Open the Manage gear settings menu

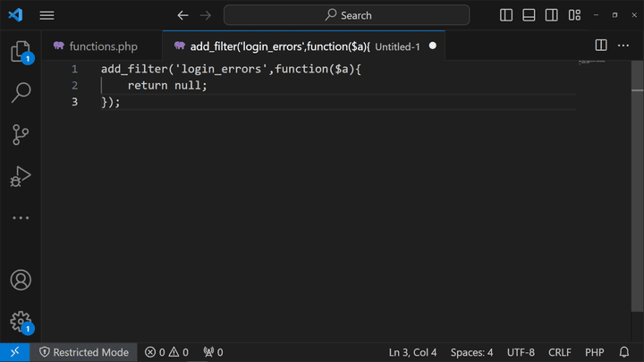click(x=21, y=322)
